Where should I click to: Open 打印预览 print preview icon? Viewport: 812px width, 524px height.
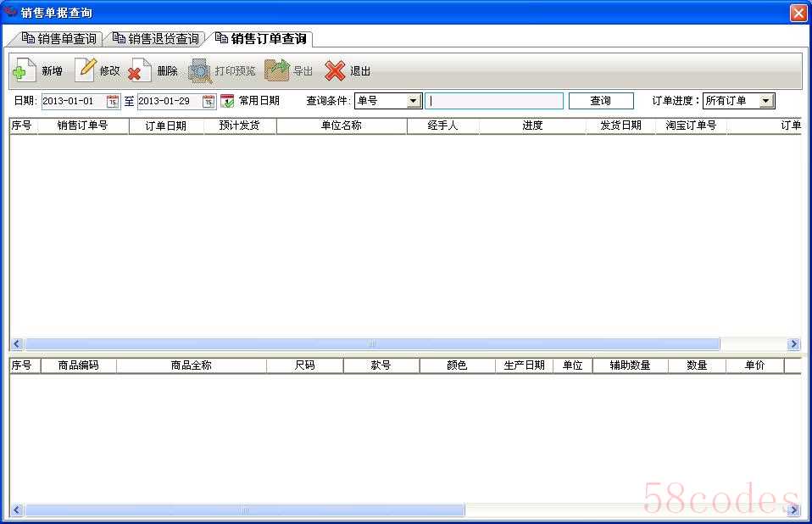[200, 71]
